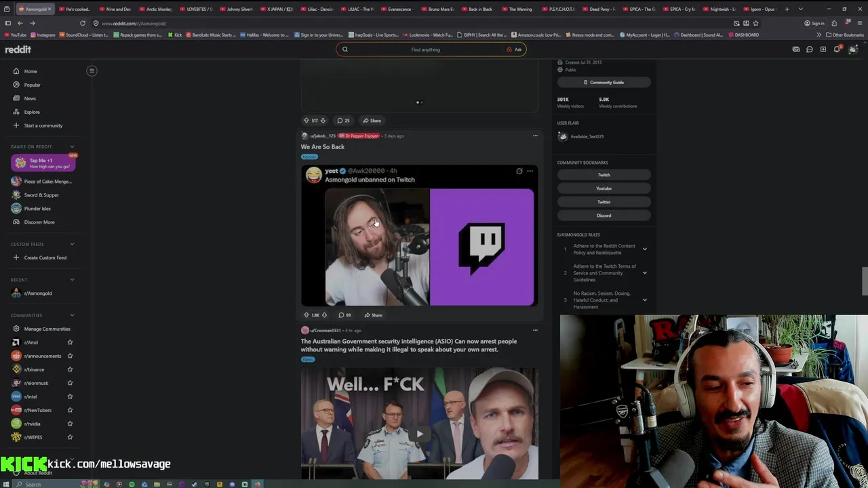This screenshot has width=868, height=488.
Task: Play the Australian Government video
Action: click(419, 434)
